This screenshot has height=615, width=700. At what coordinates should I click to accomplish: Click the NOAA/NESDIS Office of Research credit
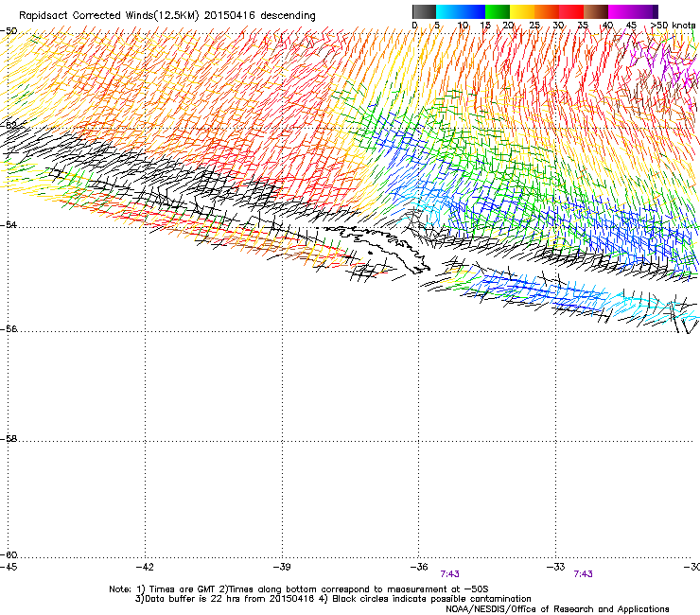click(557, 609)
